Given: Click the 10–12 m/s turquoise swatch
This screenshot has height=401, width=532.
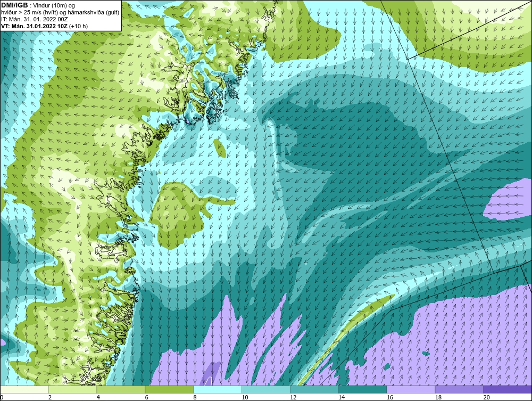Looking at the screenshot, I should (x=266, y=389).
